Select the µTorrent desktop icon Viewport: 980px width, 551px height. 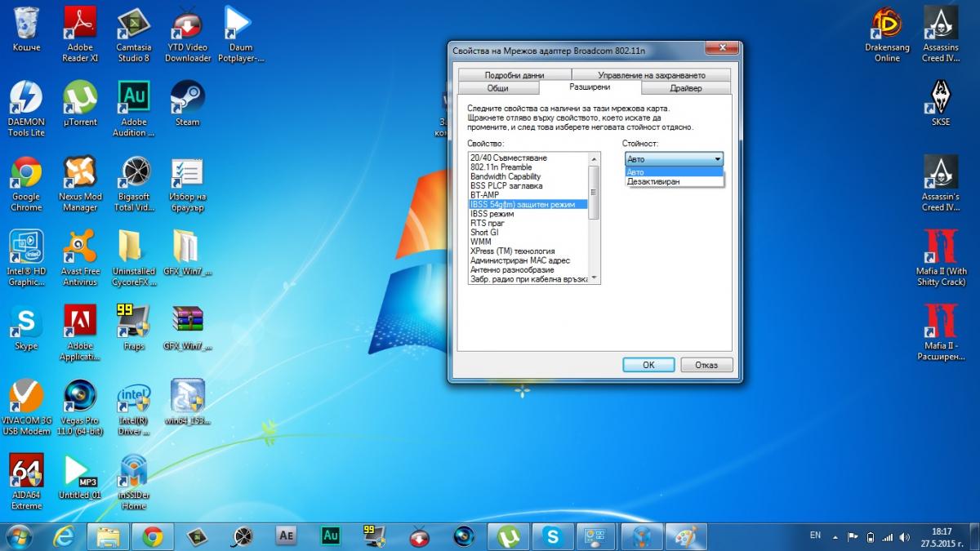tap(80, 104)
